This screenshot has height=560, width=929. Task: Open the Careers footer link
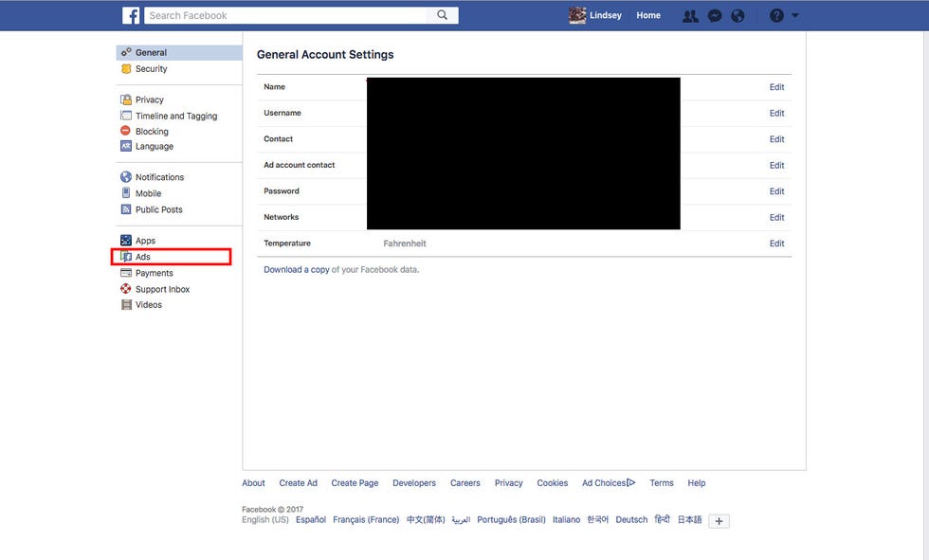[x=465, y=483]
